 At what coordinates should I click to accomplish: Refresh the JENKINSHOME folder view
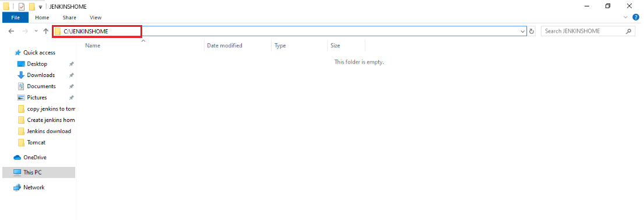point(532,32)
